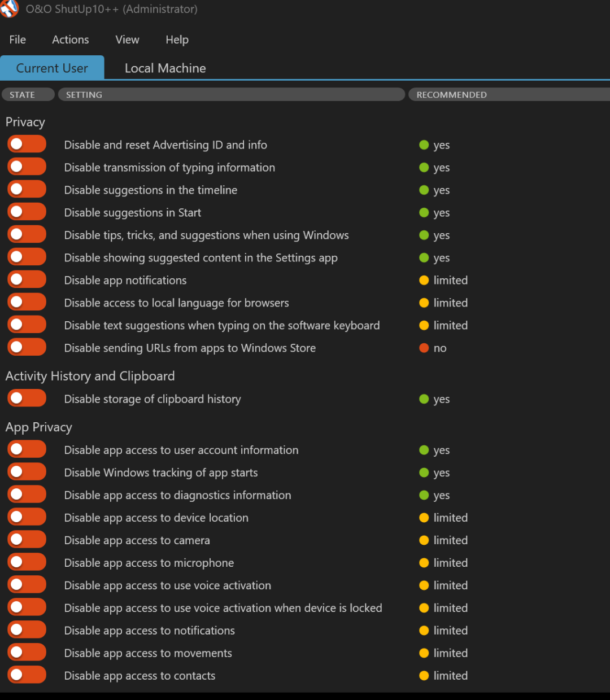Toggle app access to user account information switch

click(x=27, y=449)
